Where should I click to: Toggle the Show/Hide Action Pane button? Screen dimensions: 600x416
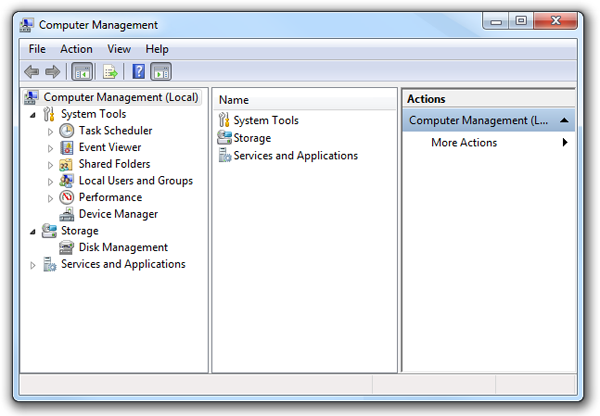click(161, 72)
